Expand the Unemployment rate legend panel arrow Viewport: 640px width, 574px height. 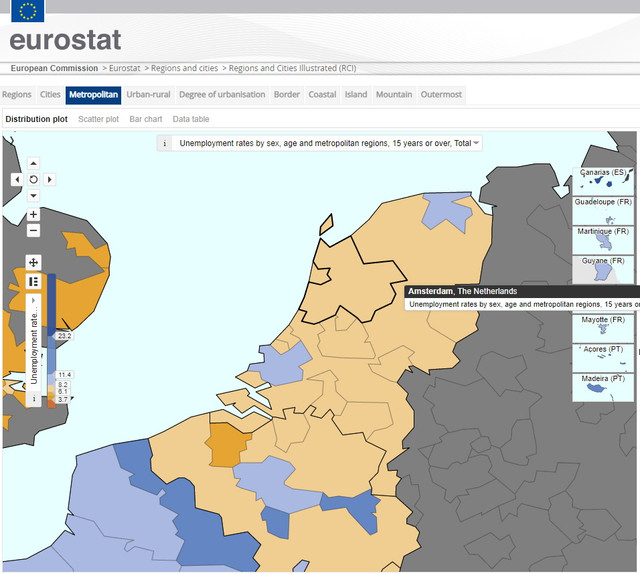click(x=33, y=300)
